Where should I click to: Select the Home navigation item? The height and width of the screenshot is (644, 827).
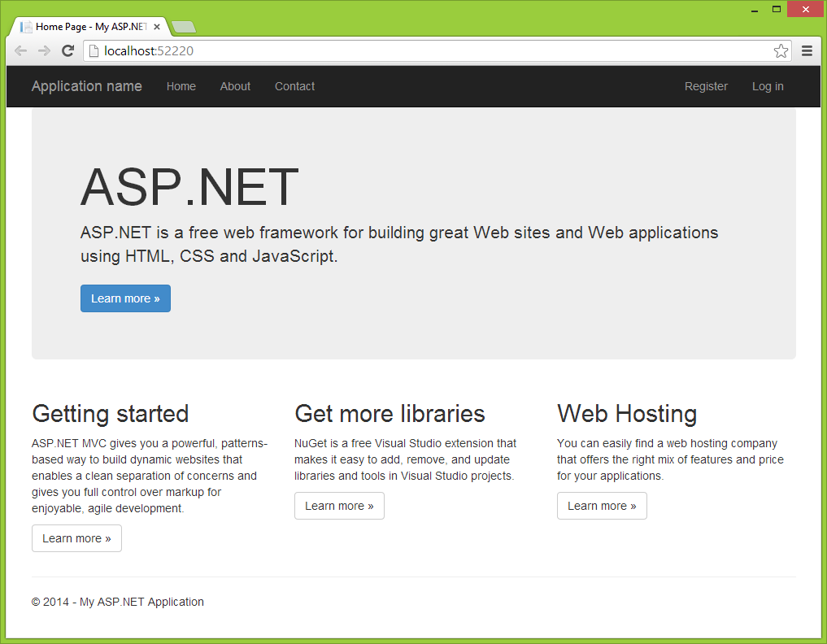pyautogui.click(x=181, y=86)
